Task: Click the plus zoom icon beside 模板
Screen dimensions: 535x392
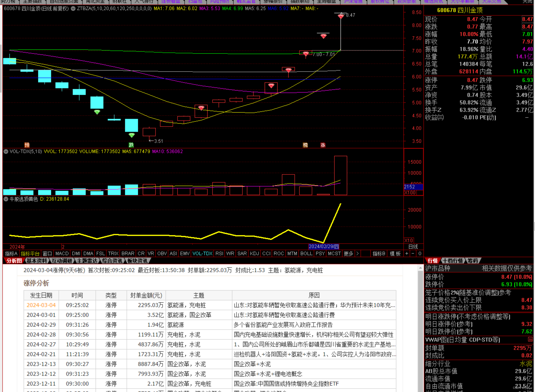Action: click(407, 253)
